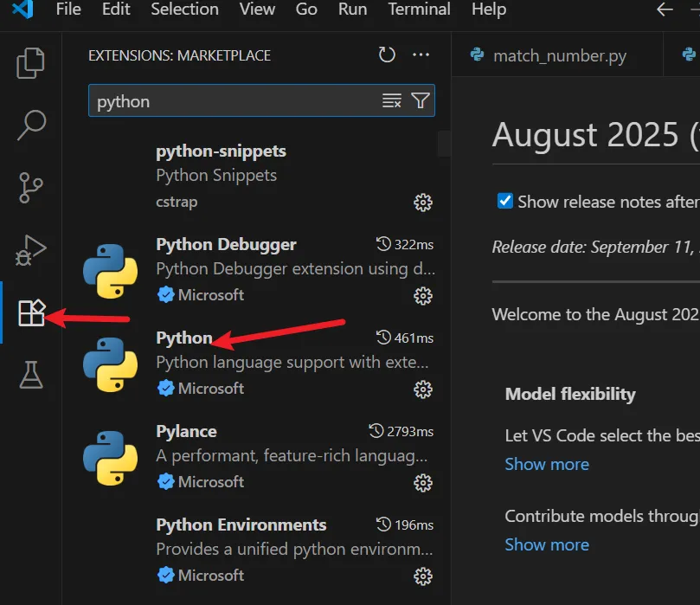This screenshot has height=605, width=700.
Task: Open the extensions filter options
Action: pyautogui.click(x=421, y=101)
